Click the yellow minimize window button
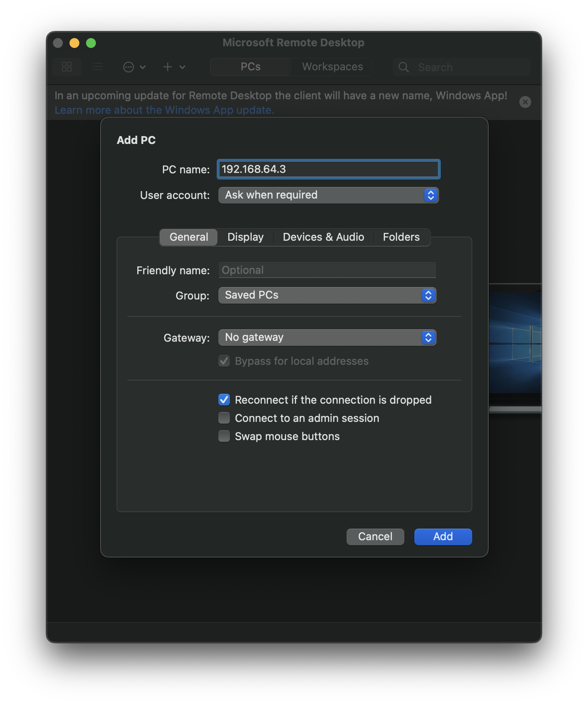 [x=74, y=43]
